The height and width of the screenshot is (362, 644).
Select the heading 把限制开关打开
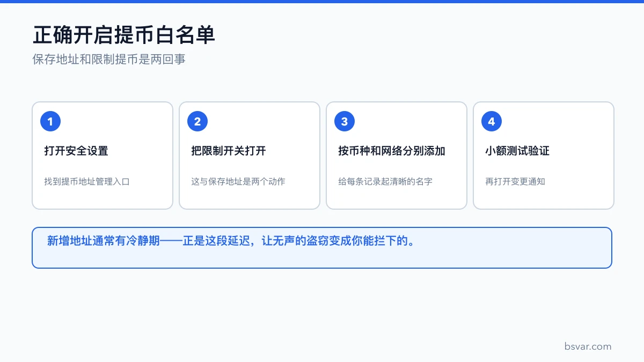tap(229, 151)
